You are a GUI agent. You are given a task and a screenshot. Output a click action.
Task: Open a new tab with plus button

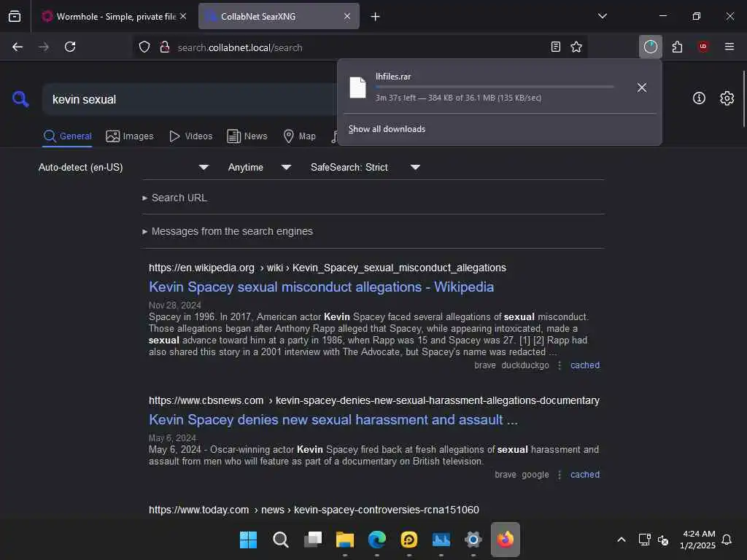[x=376, y=17]
